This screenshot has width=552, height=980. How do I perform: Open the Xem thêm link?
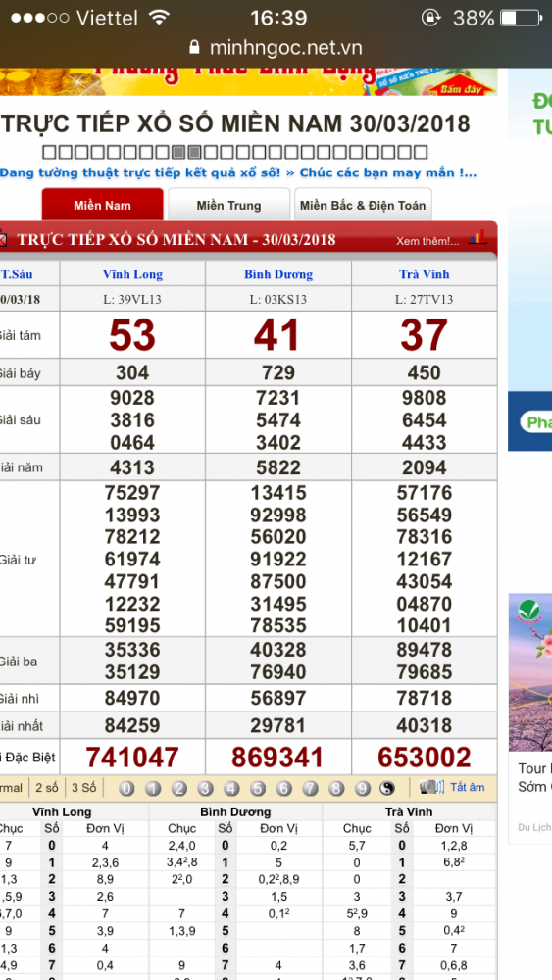coord(427,241)
